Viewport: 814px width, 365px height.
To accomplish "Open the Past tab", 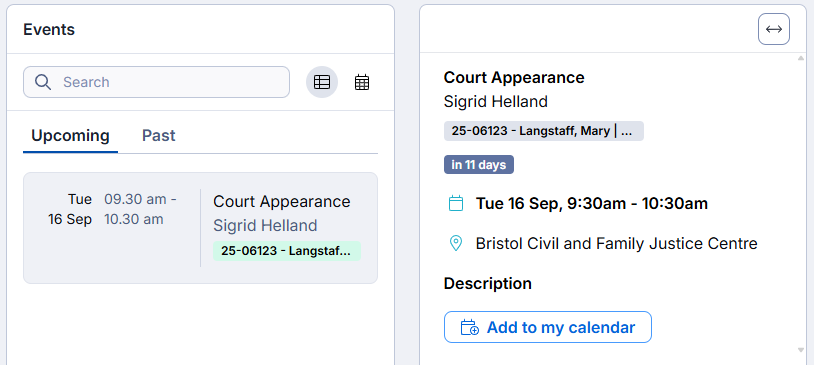I will point(158,136).
